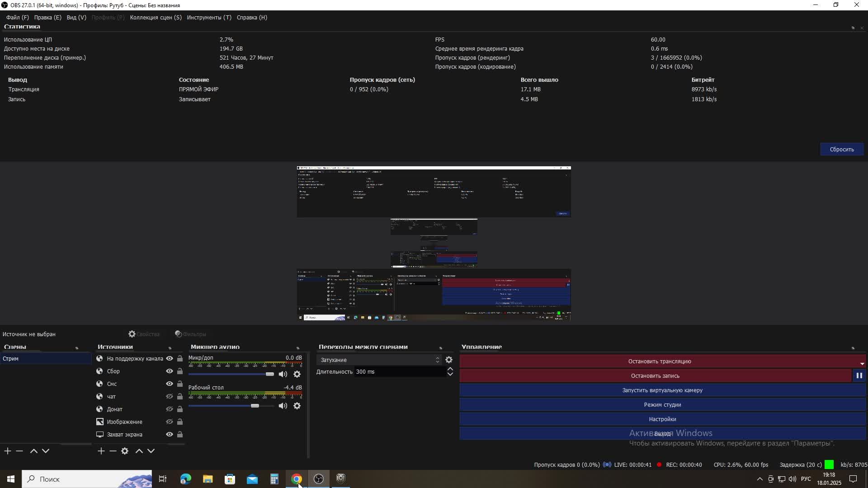Expand streaming options arrow beside Остановить трансляцию
The image size is (868, 488).
(862, 364)
